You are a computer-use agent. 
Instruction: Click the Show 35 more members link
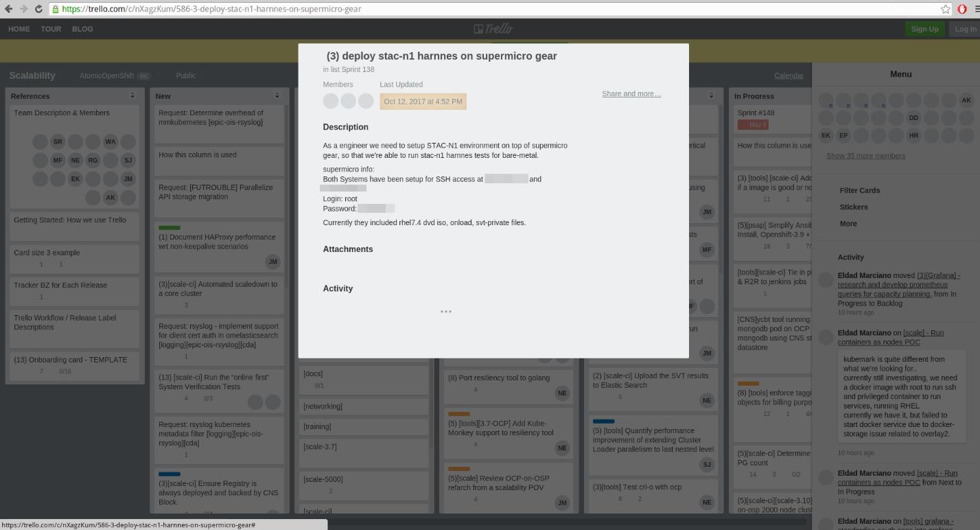865,155
